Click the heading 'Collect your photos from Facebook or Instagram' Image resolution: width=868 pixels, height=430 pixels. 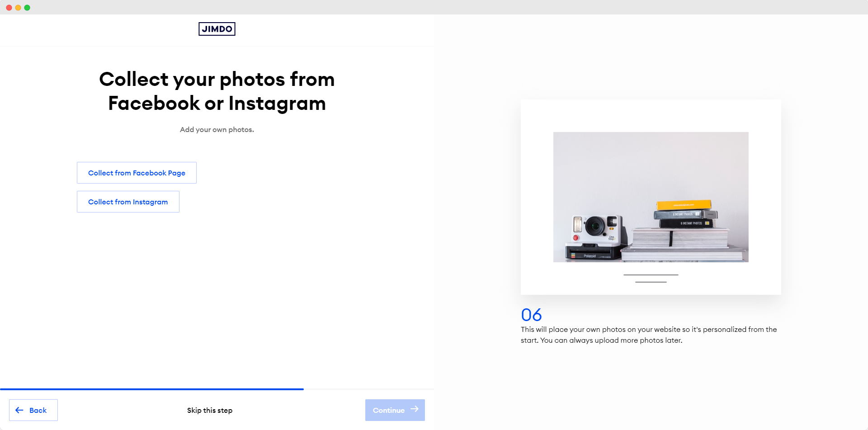(217, 91)
